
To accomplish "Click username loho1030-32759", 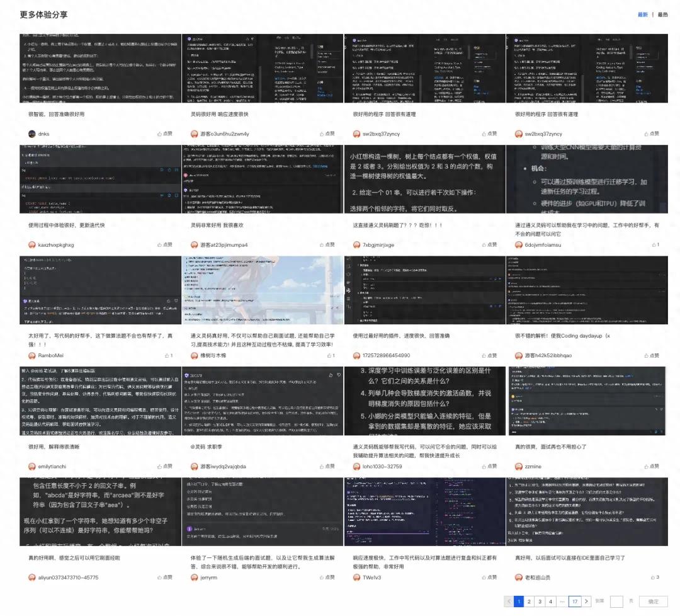I will click(x=383, y=467).
